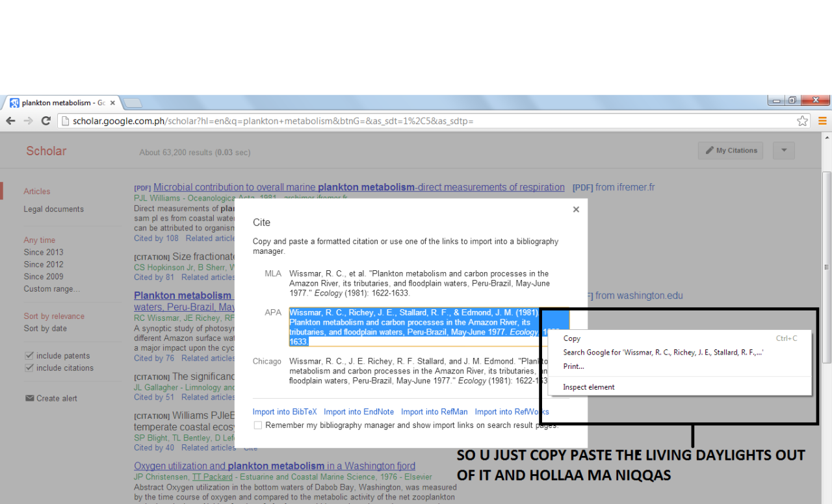Filter results Since 2009
Viewport: 832px width, 504px height.
44,277
